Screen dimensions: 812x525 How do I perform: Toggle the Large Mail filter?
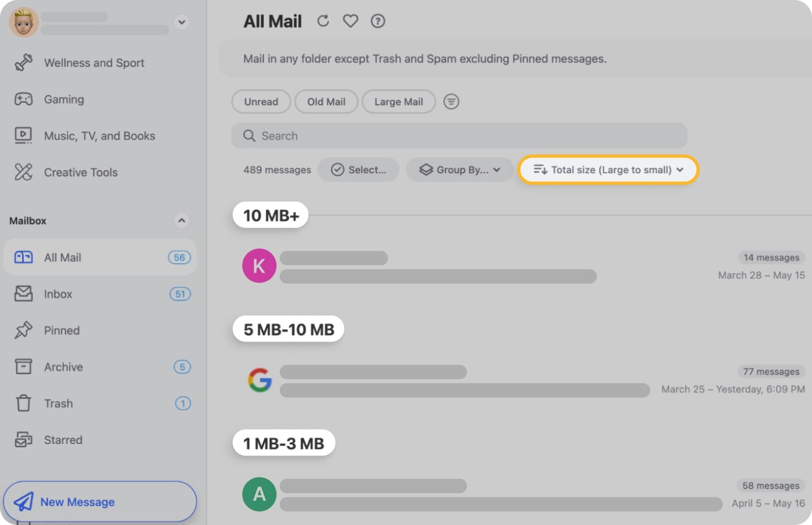(398, 101)
